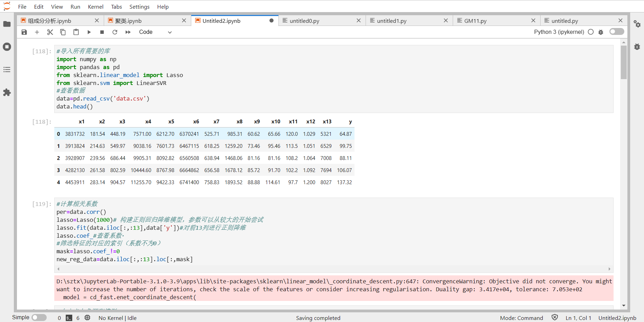Toggle the switch beside the debugger icon

pyautogui.click(x=617, y=32)
